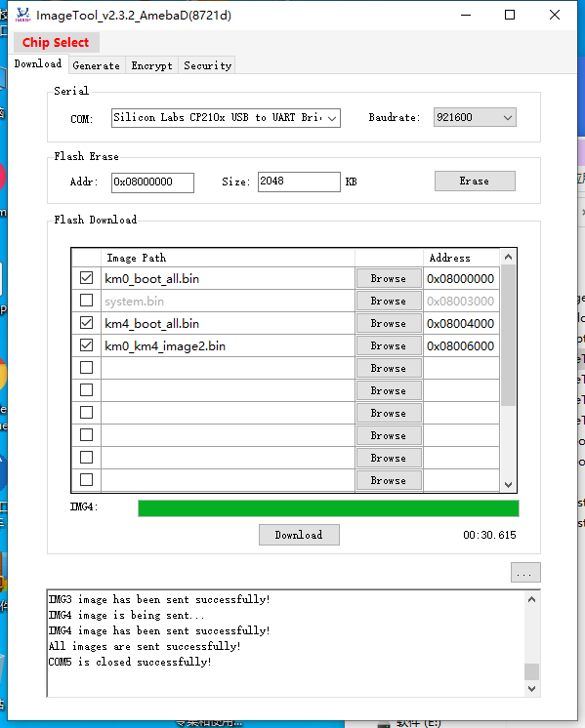Viewport: 585px width, 728px height.
Task: Tick the checkbox in the eighth image row
Action: [x=86, y=435]
